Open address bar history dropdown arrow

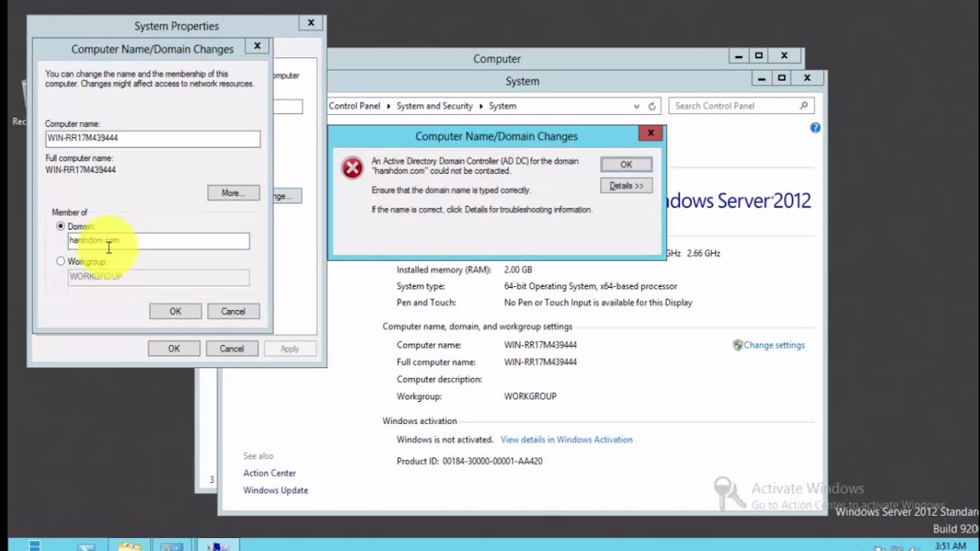click(x=636, y=106)
